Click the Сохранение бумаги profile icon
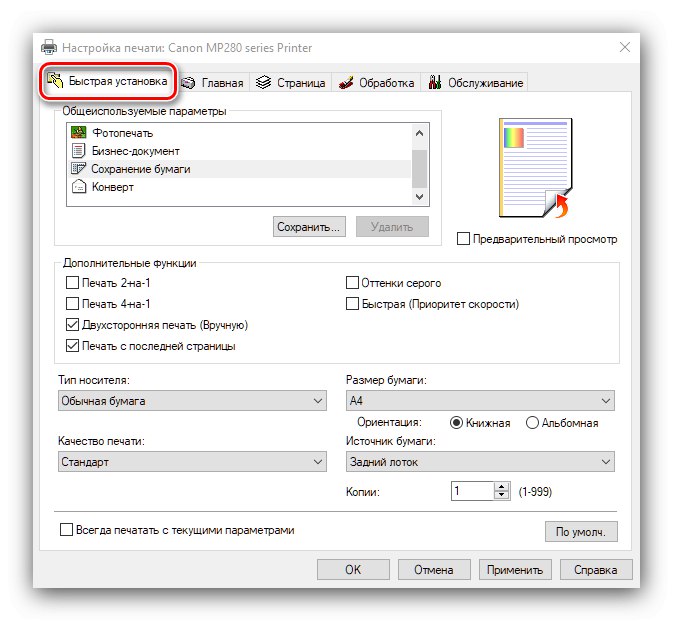The width and height of the screenshot is (673, 621). click(x=78, y=168)
